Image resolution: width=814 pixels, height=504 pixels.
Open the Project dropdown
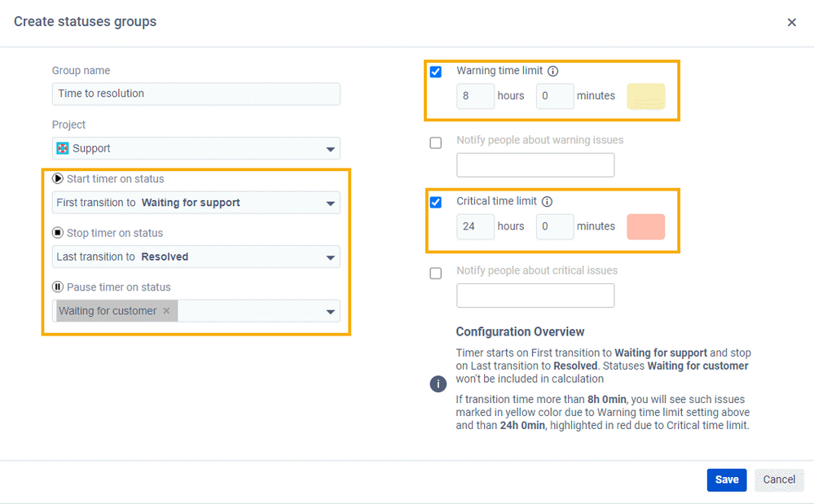coord(331,148)
